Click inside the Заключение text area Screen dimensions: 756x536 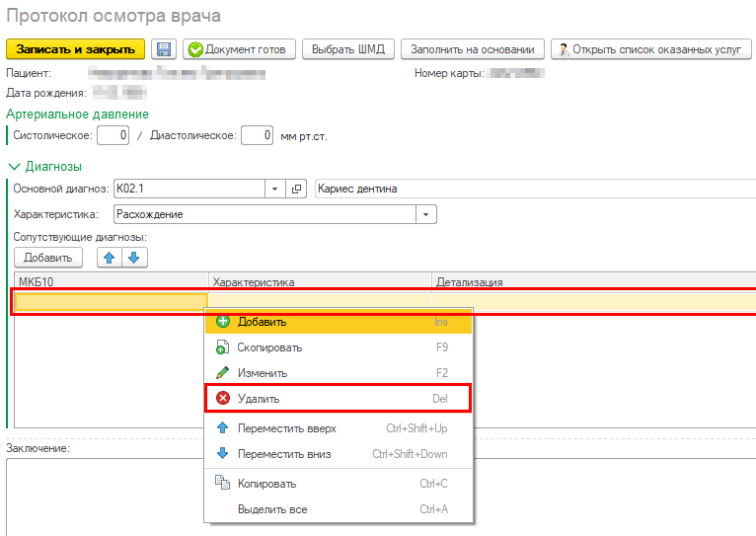click(x=99, y=494)
